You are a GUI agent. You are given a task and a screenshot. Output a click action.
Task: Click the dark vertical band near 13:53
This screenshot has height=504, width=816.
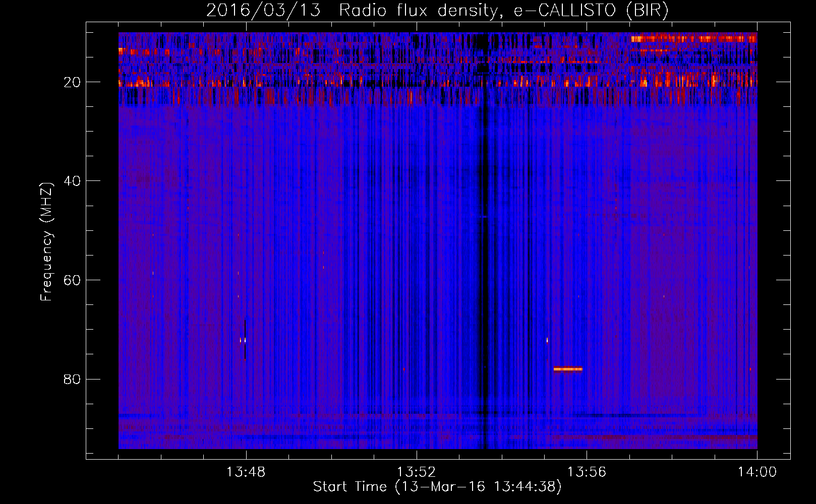point(484,240)
